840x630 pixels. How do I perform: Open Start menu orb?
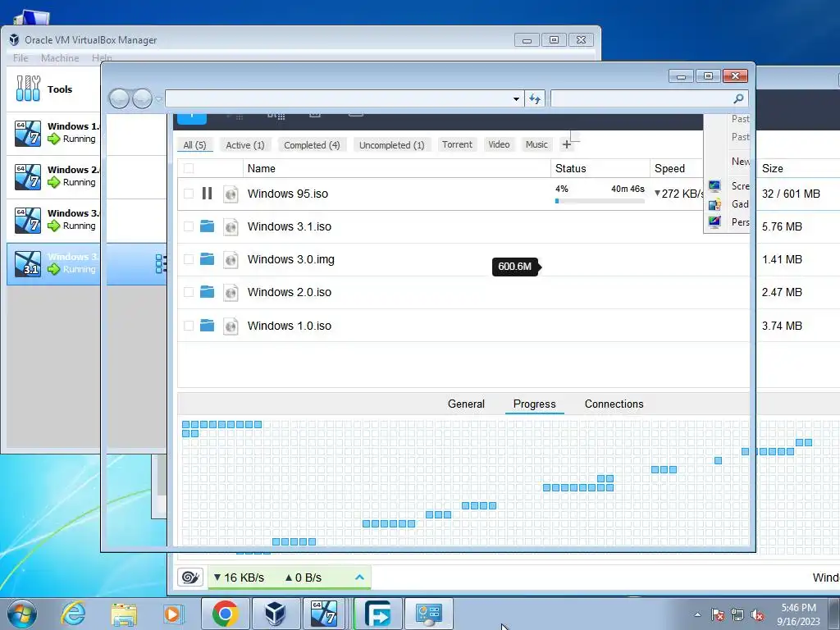[x=21, y=614]
